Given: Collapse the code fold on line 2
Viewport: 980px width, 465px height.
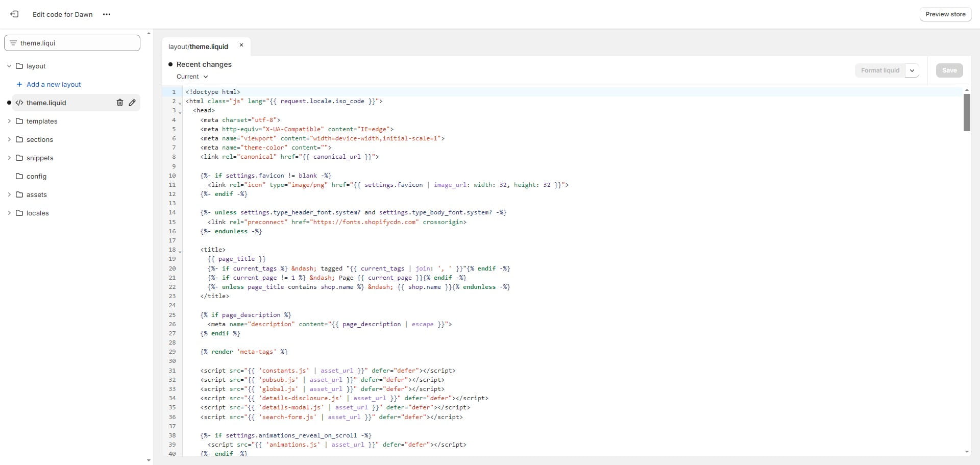Looking at the screenshot, I should click(x=180, y=102).
